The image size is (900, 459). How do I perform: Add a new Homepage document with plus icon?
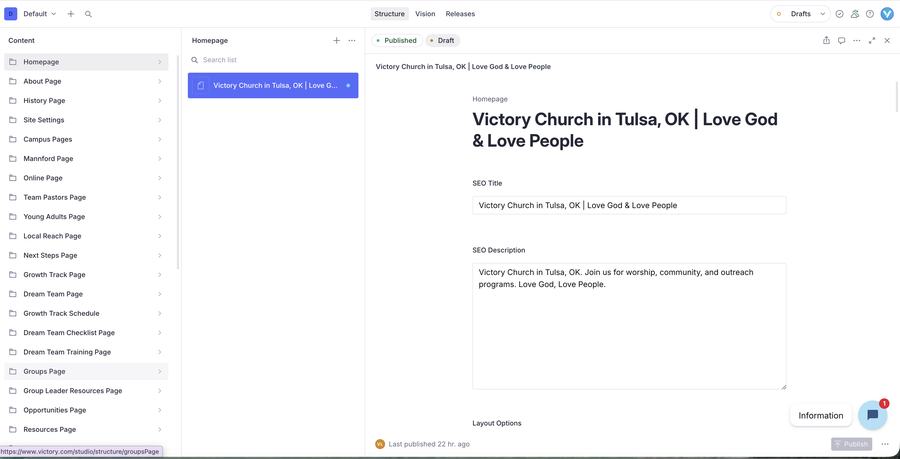pyautogui.click(x=336, y=40)
